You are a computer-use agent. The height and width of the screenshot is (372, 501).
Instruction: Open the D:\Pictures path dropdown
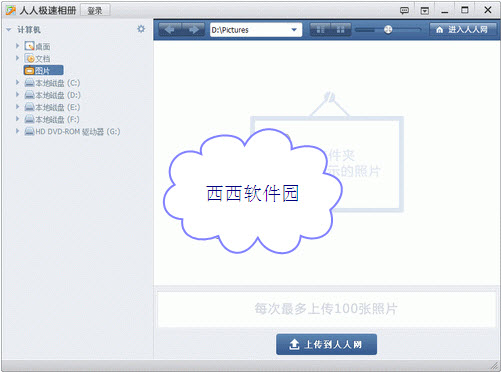(x=294, y=30)
